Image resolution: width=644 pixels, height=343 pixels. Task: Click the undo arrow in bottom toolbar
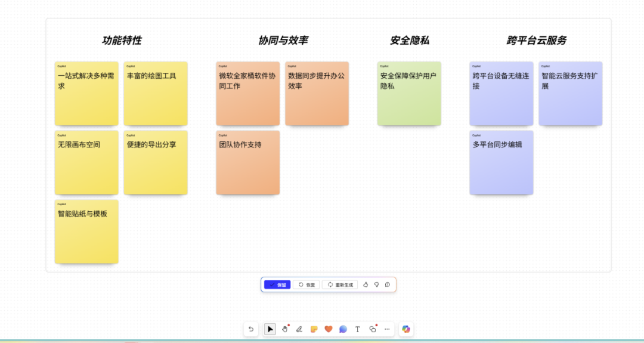(x=251, y=329)
